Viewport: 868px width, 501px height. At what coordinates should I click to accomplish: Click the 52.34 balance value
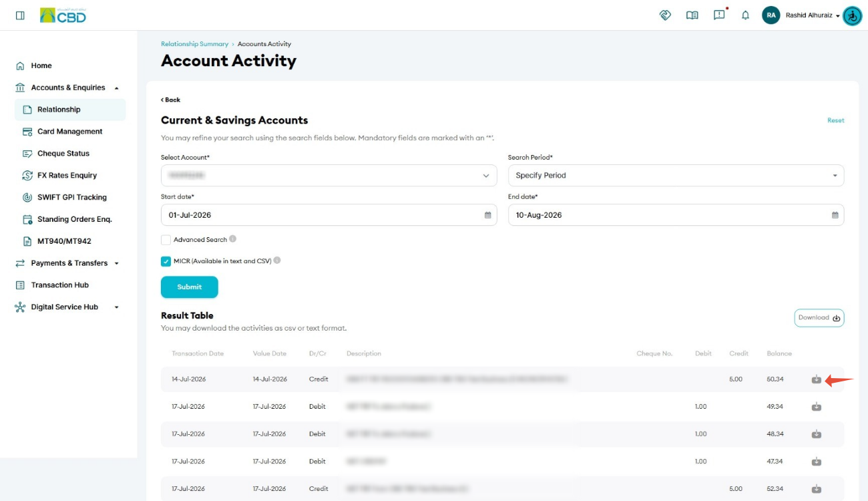775,489
